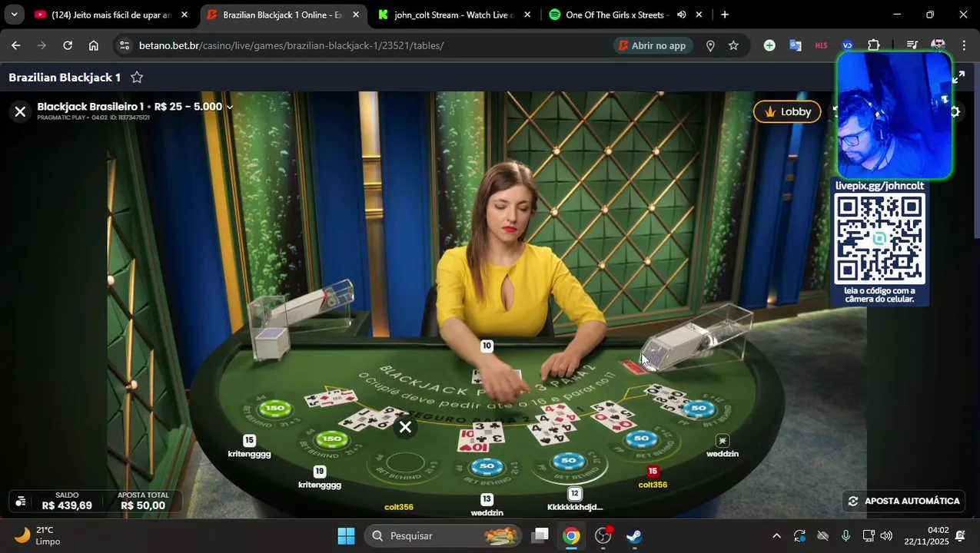Open the Extensions puzzle menu

[874, 45]
